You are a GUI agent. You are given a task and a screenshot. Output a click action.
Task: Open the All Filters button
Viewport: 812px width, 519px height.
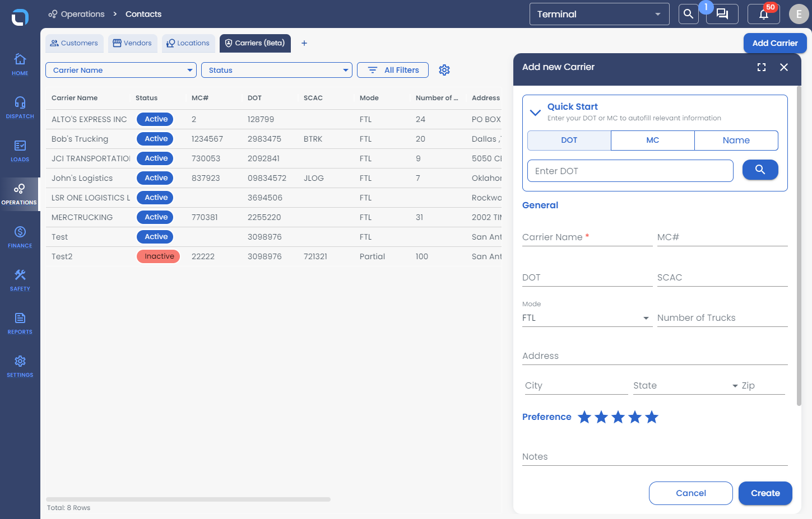pos(393,70)
